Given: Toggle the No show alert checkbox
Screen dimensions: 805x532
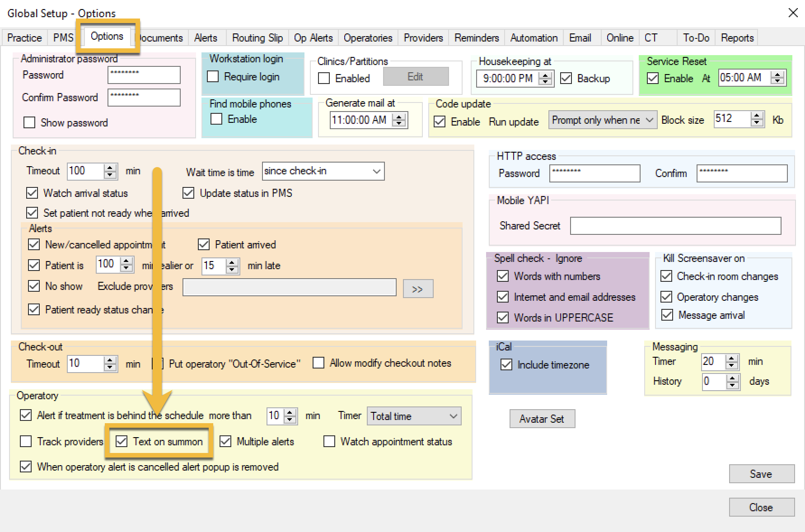Looking at the screenshot, I should [x=34, y=286].
